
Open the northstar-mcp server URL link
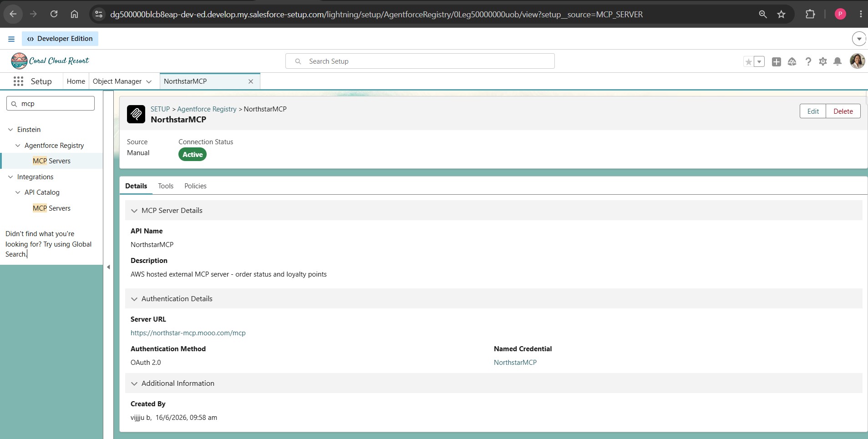point(188,333)
